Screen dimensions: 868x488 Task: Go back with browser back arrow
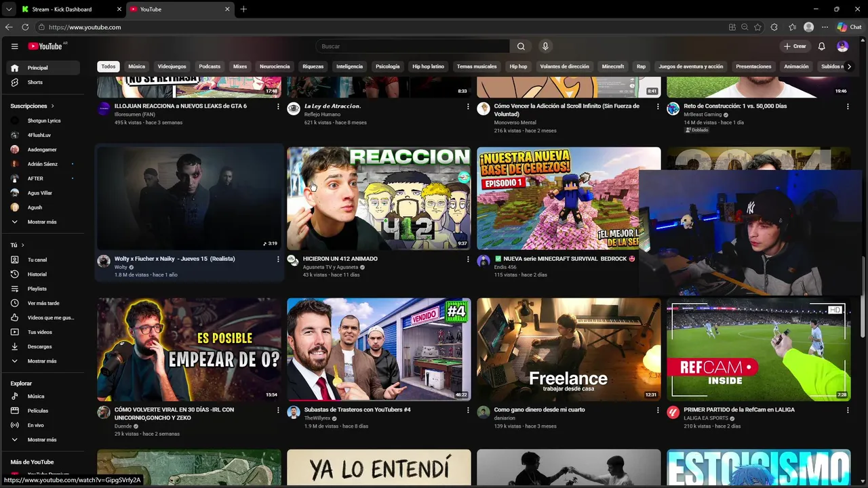click(x=9, y=27)
